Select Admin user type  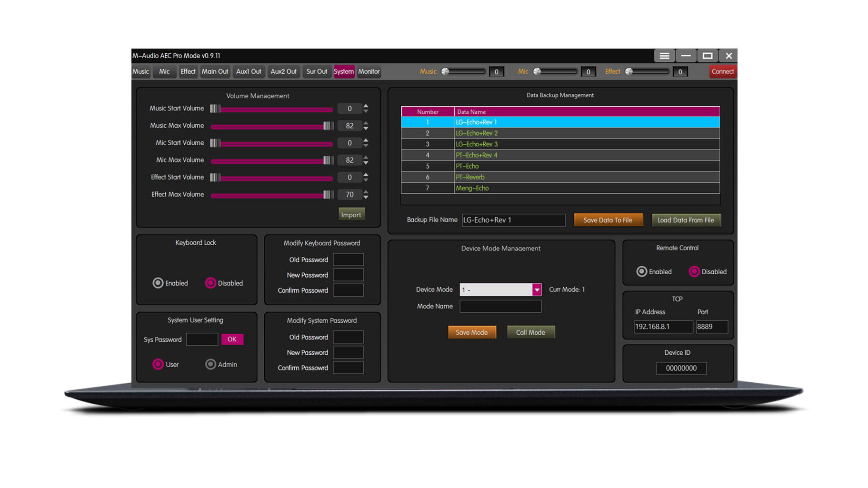(x=210, y=364)
